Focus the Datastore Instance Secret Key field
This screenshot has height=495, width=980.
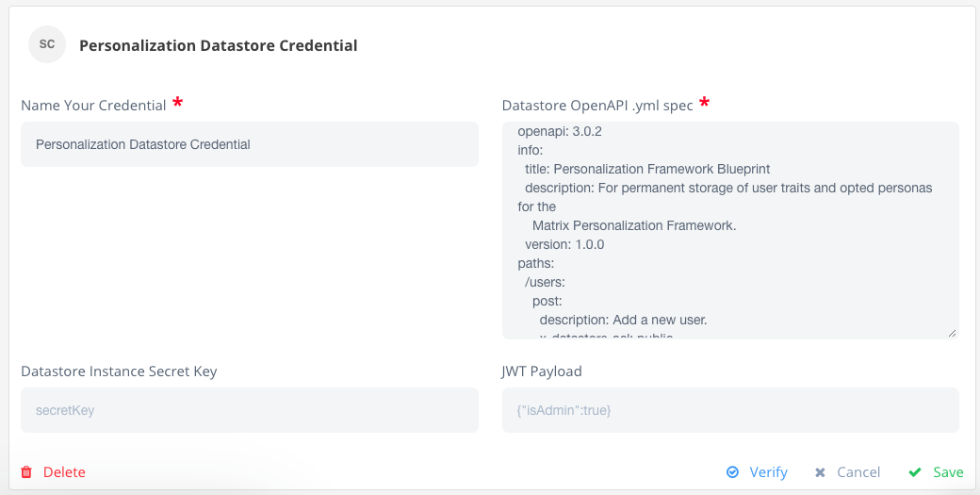coord(250,410)
